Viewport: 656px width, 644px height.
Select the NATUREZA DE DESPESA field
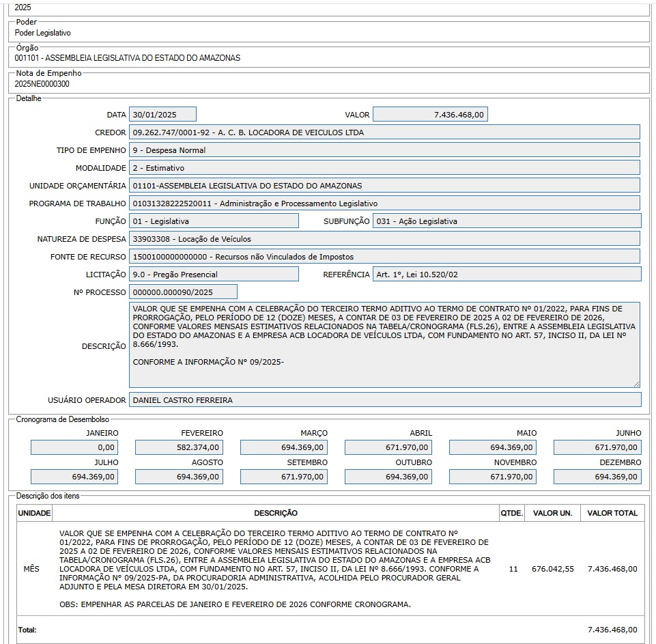tap(384, 239)
